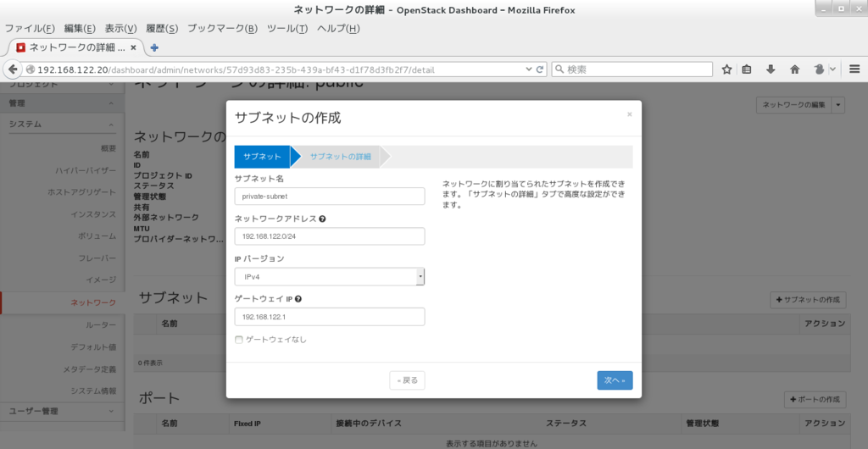Click the ゲートウェイ IP input field

[330, 317]
